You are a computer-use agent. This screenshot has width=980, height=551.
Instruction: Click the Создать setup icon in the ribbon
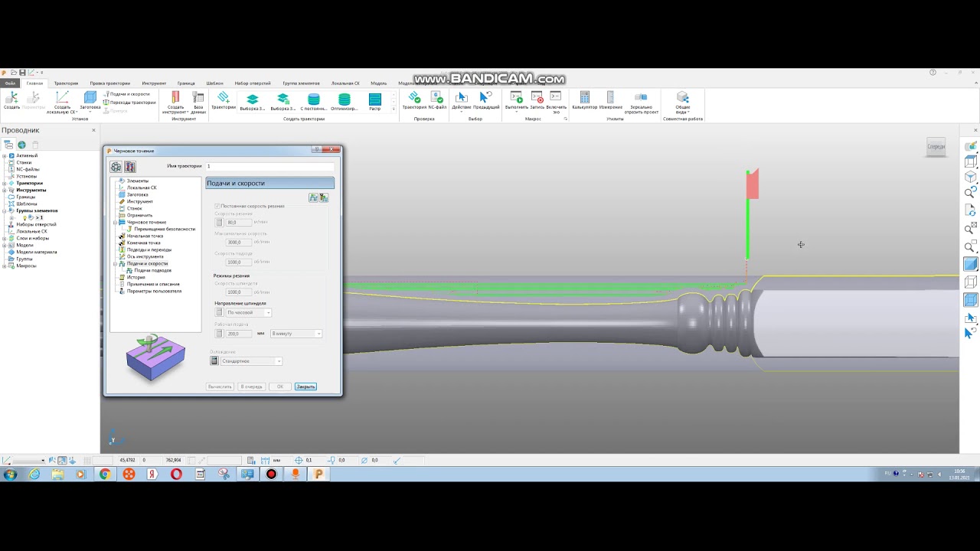pyautogui.click(x=11, y=101)
